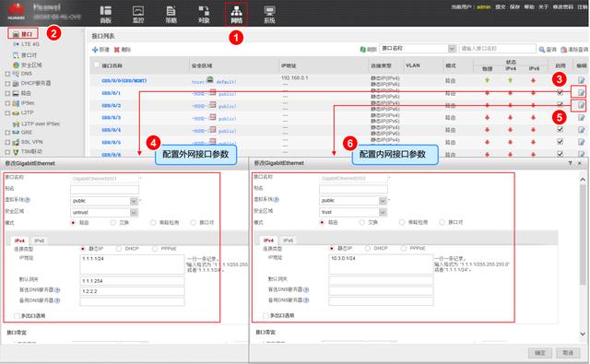Expand the DHCP服务器 tree node
The width and height of the screenshot is (590, 364).
(7, 84)
